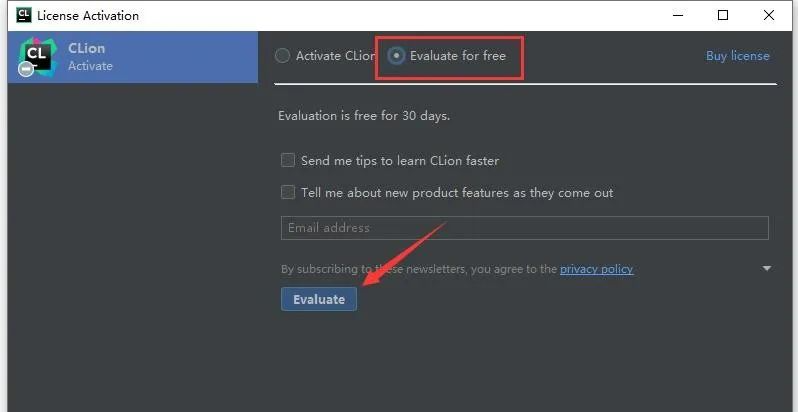Select the Activate CLion radio option
This screenshot has height=412, width=798.
pos(283,56)
